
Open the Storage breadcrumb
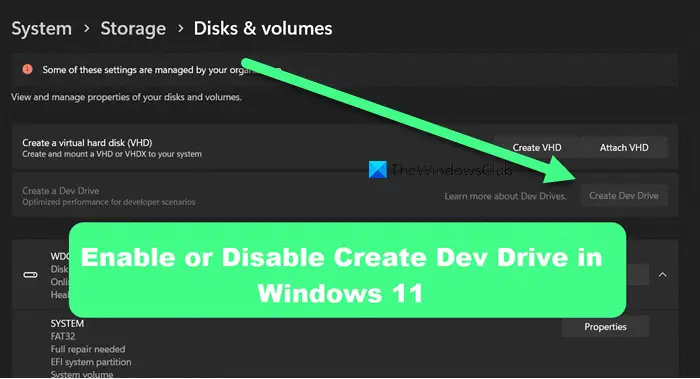pyautogui.click(x=133, y=29)
